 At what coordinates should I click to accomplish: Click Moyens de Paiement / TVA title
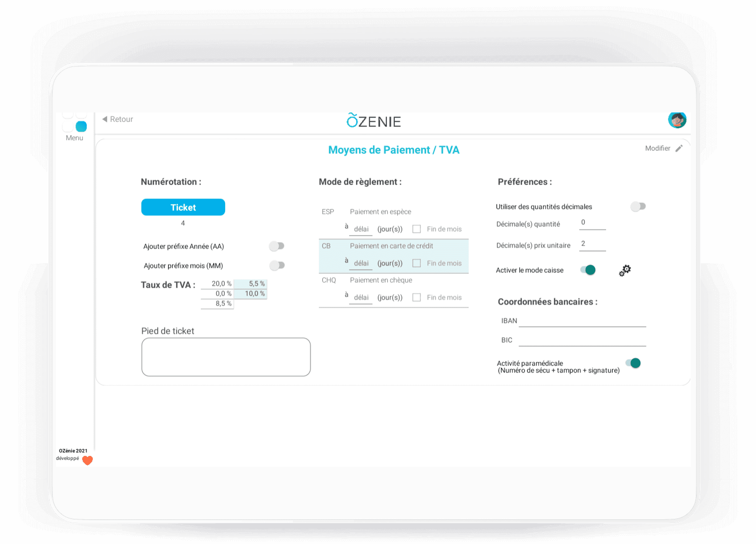(x=394, y=150)
